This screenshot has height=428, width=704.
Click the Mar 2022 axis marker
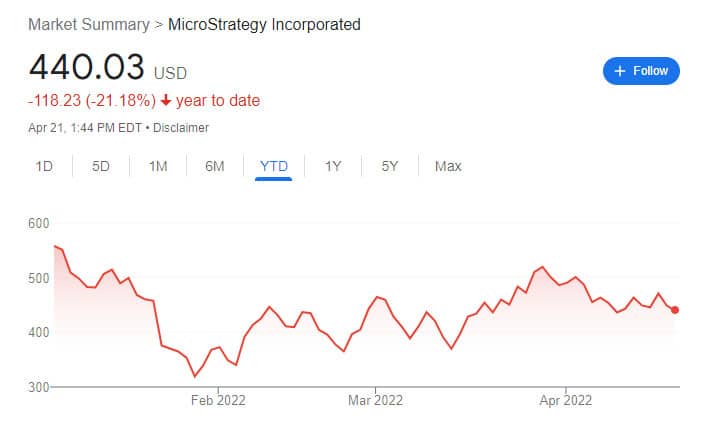click(375, 400)
